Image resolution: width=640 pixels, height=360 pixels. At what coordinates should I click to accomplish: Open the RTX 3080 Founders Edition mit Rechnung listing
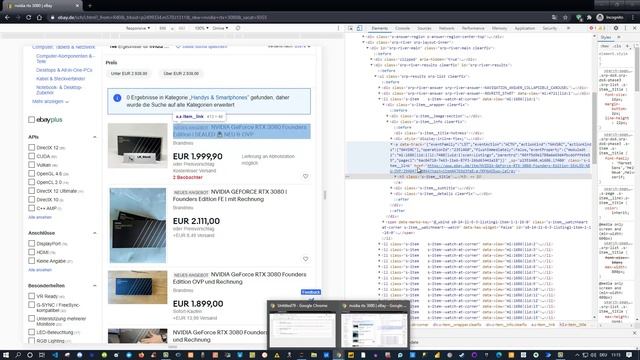pyautogui.click(x=230, y=196)
